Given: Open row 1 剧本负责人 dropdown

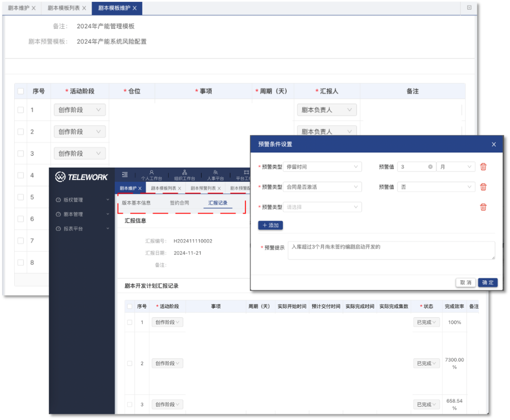Looking at the screenshot, I should 327,110.
